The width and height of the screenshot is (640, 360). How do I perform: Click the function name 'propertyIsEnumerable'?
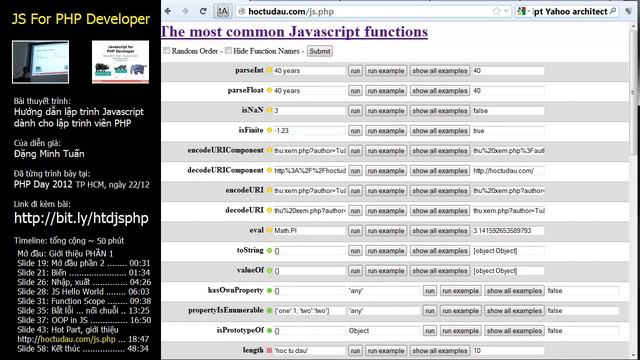(x=226, y=310)
